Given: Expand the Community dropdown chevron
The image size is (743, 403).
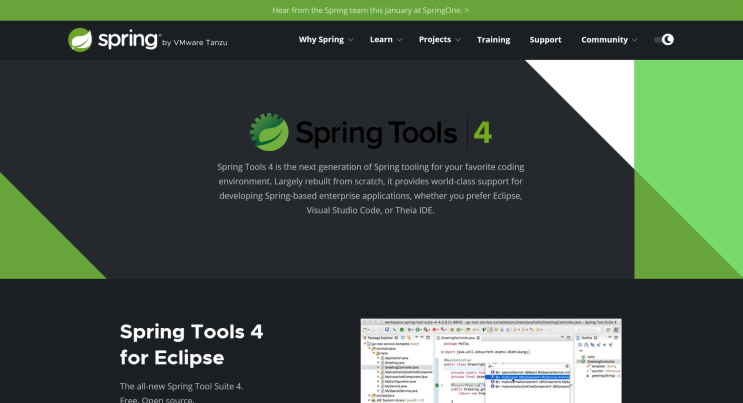Looking at the screenshot, I should coord(634,40).
